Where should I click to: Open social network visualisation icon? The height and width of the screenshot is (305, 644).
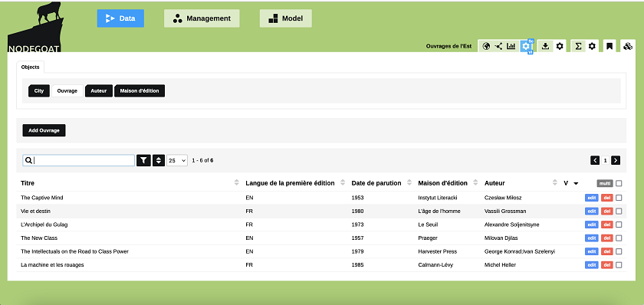498,47
